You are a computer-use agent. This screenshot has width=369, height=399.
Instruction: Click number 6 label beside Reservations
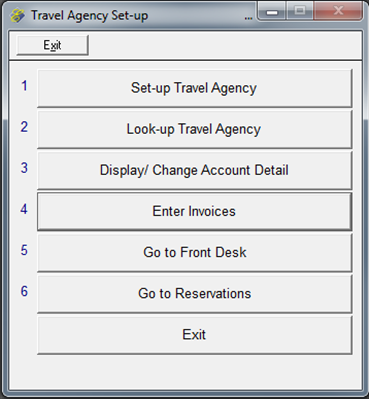tap(24, 291)
